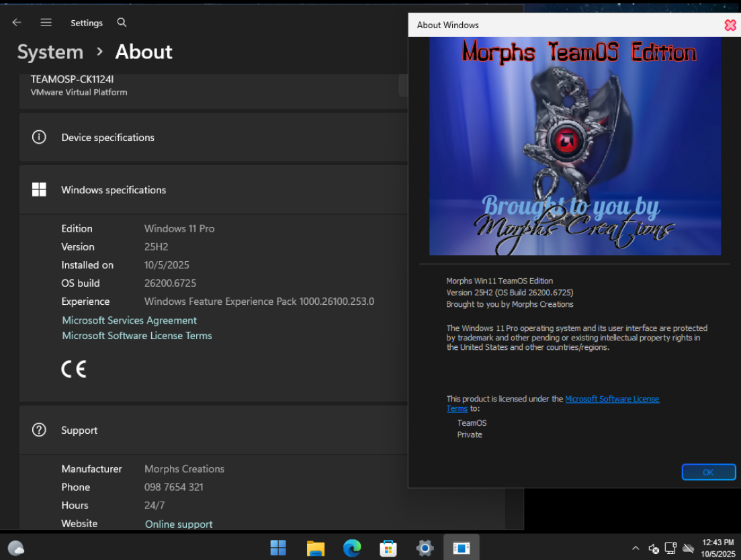Collapse the Support section
Viewport: 741px width, 560px height.
[79, 430]
